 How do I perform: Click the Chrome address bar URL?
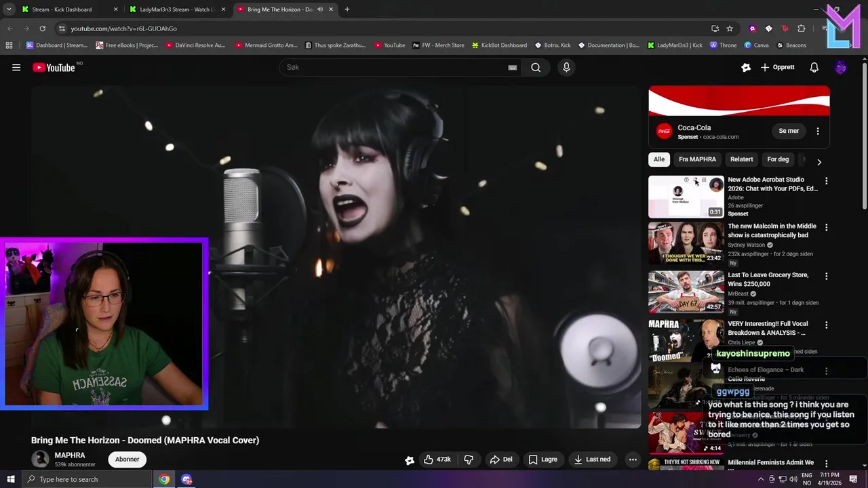(124, 28)
